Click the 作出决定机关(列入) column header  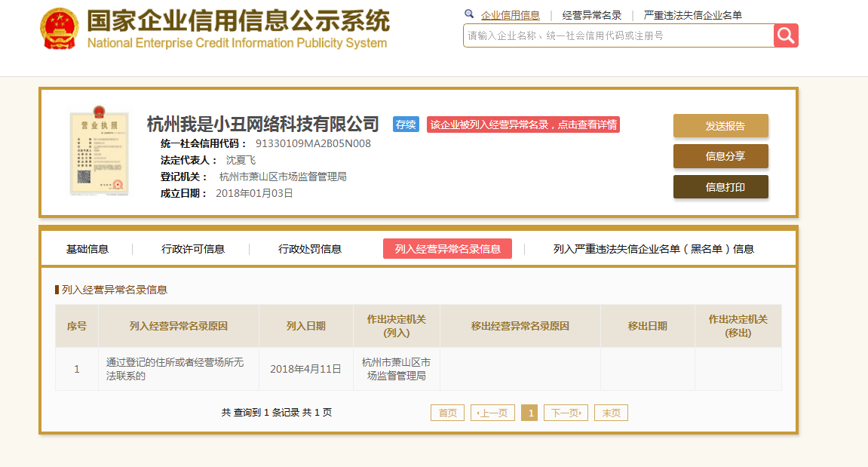[397, 326]
